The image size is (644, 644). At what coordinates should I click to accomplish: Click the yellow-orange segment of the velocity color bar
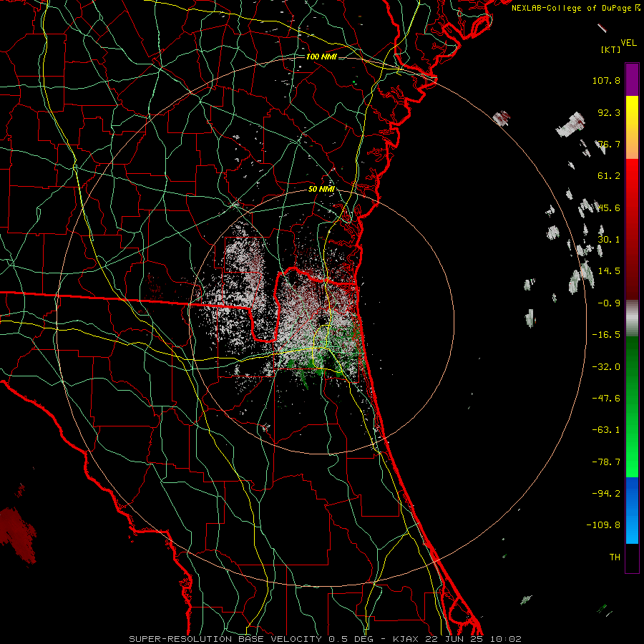point(632,127)
